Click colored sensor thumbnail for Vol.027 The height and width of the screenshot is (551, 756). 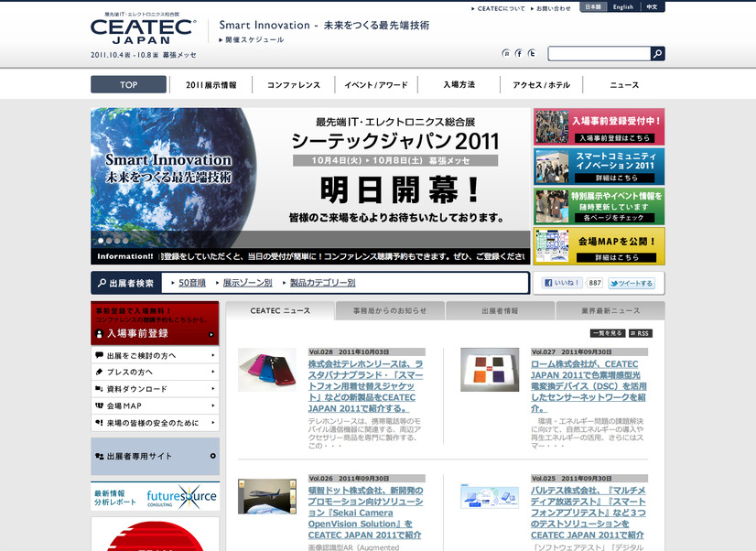coord(490,370)
